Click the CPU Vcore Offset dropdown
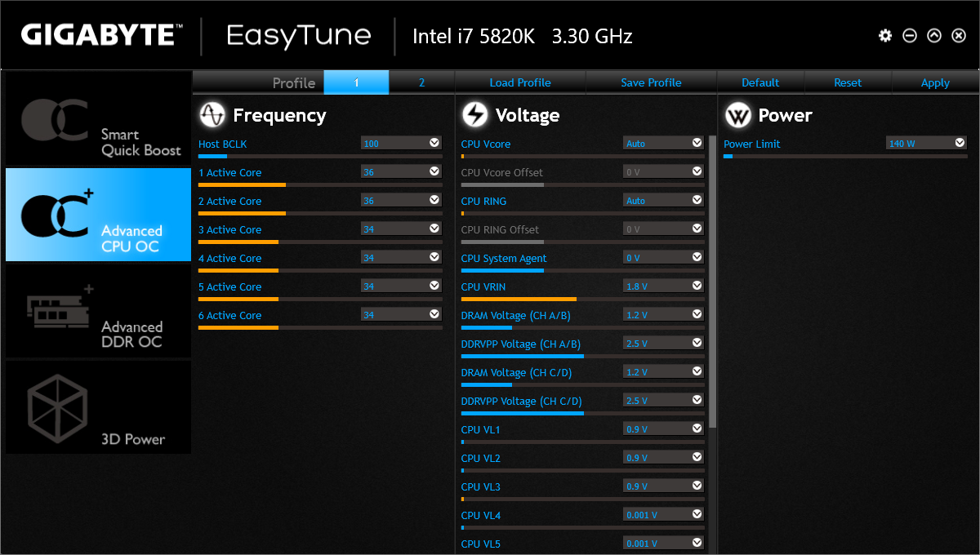 pos(663,171)
